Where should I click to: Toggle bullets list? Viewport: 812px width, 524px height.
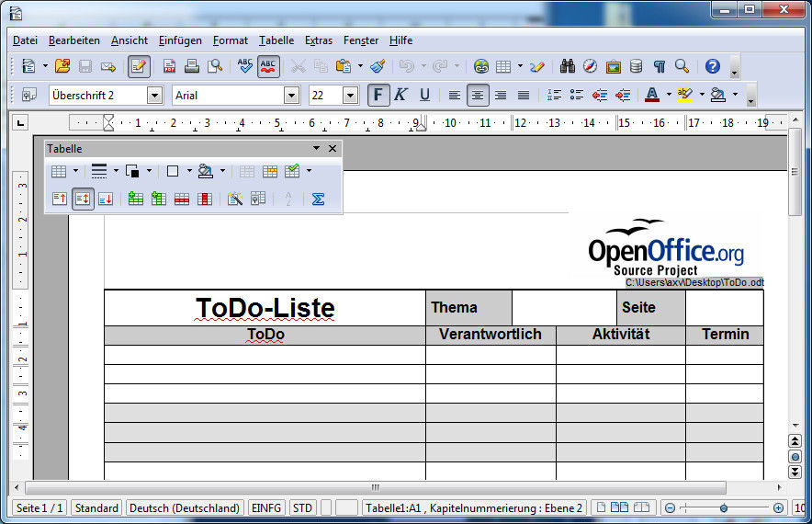[576, 95]
